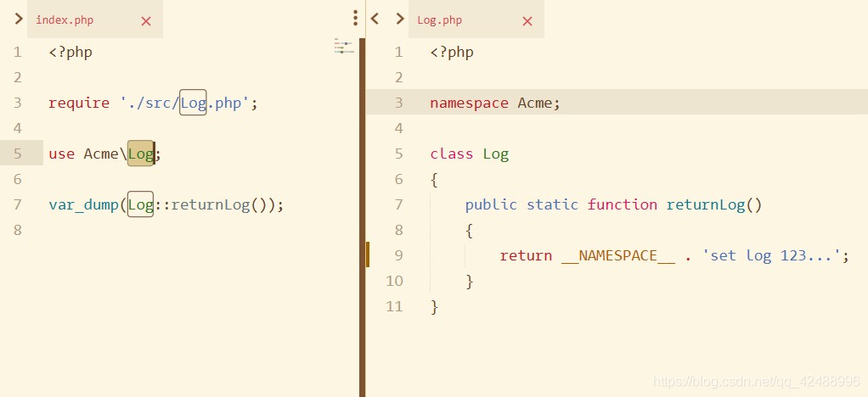The width and height of the screenshot is (868, 397).
Task: Click line number 3 in Log.php gutter
Action: click(399, 103)
